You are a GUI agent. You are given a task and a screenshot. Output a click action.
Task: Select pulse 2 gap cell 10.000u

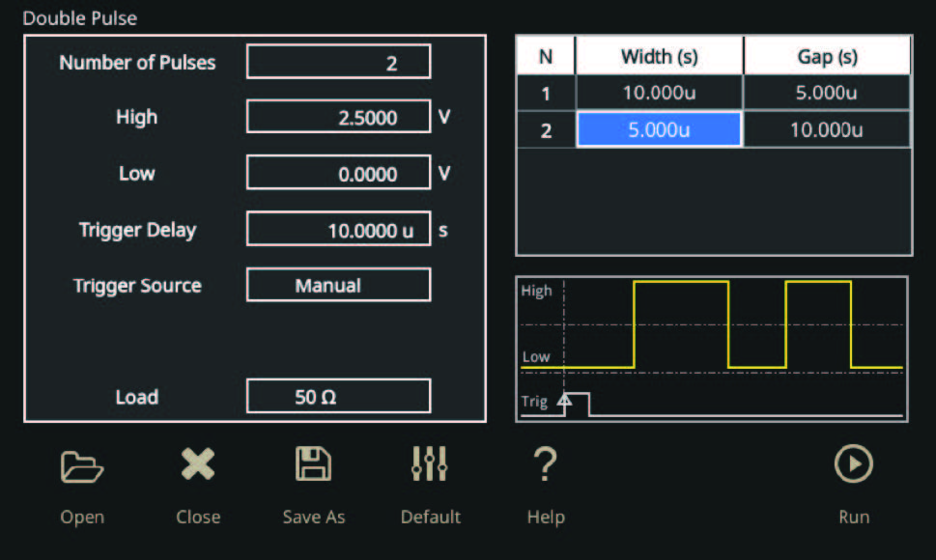pos(827,129)
